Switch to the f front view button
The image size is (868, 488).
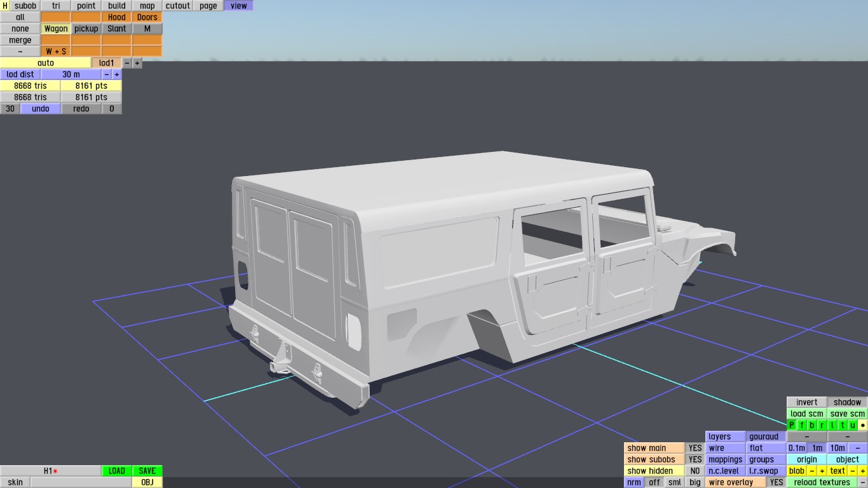(x=802, y=425)
